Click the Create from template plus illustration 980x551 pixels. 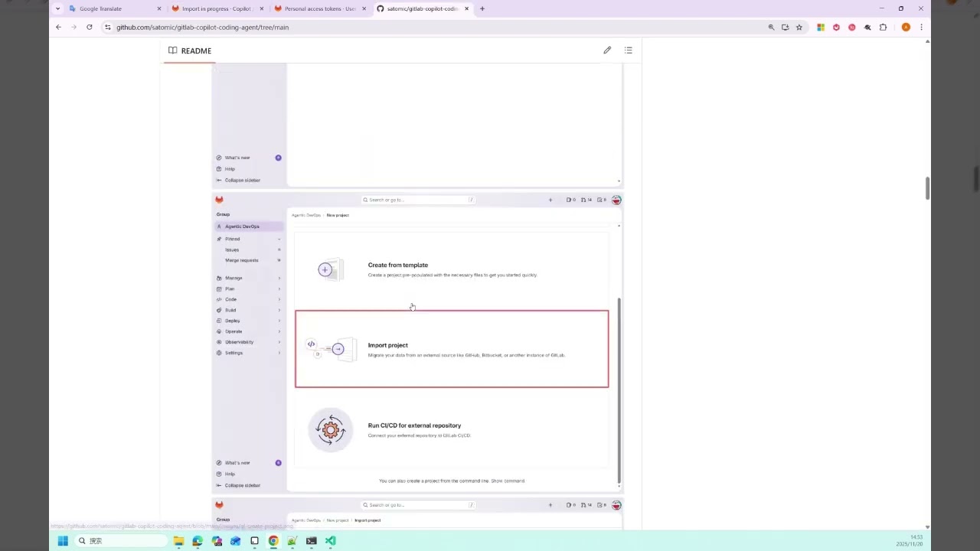(329, 269)
